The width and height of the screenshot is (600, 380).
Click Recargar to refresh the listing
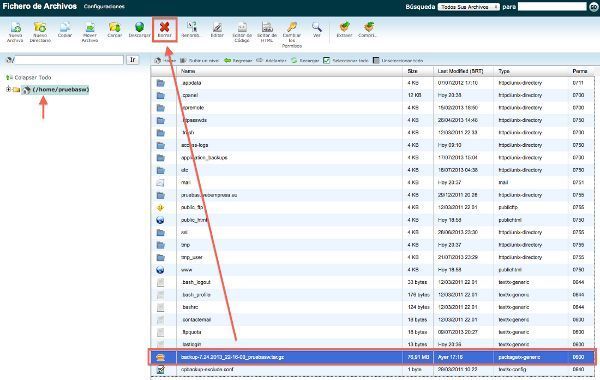point(305,60)
